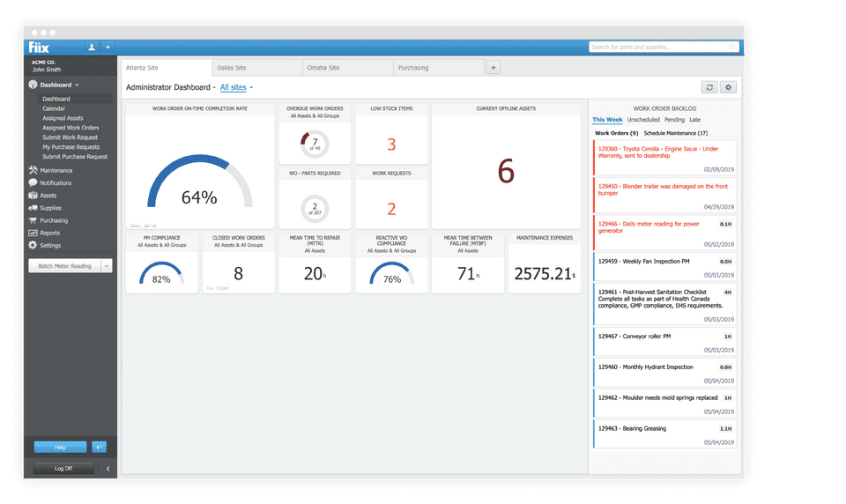Open the All sites dropdown

coord(236,87)
